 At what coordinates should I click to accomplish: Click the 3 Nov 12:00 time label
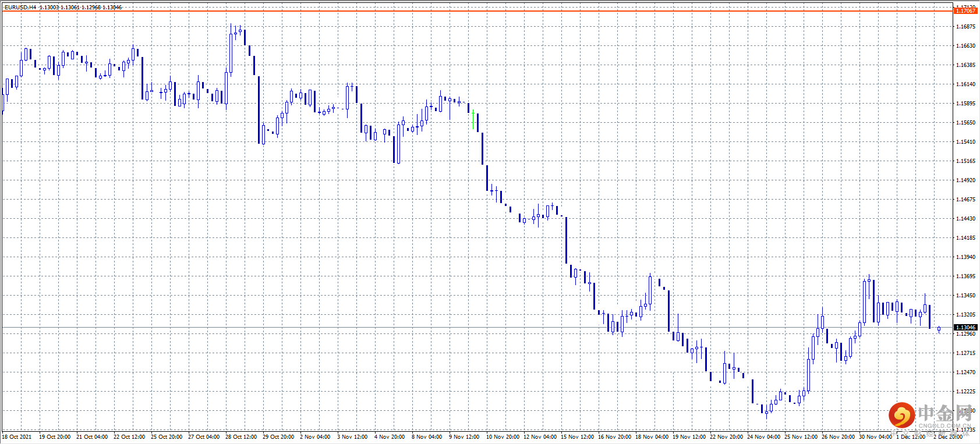click(352, 437)
